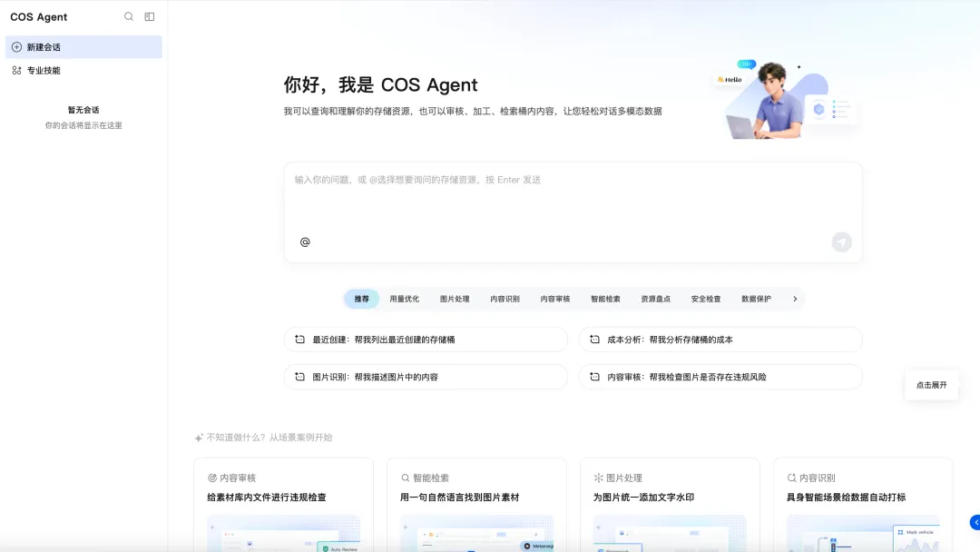
Task: Select the 智能检索 tab
Action: (x=605, y=299)
